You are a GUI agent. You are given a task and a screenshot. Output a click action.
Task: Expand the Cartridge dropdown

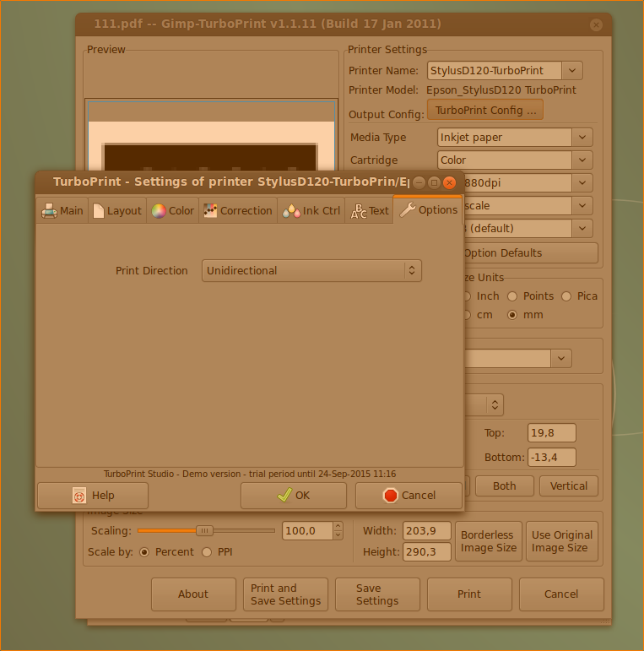coord(582,160)
